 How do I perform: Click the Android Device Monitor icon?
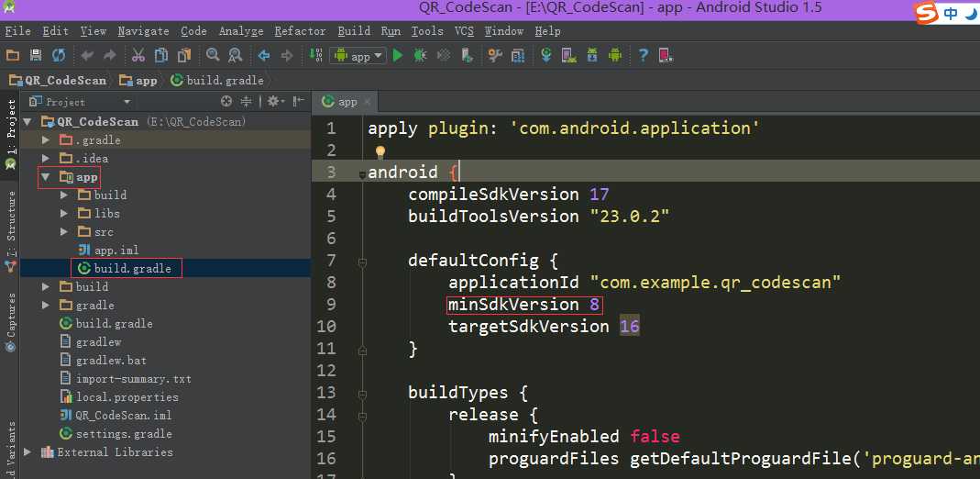(x=615, y=56)
